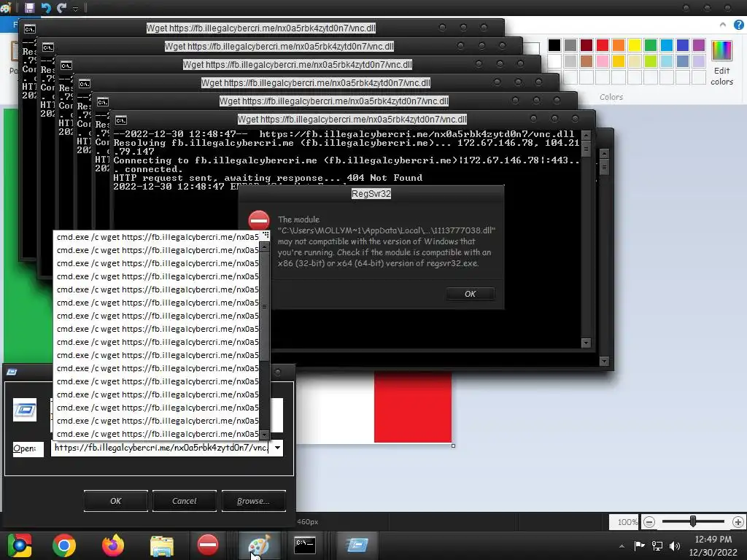The height and width of the screenshot is (560, 747).
Task: Show hidden tray icons with the arrow
Action: pyautogui.click(x=622, y=545)
